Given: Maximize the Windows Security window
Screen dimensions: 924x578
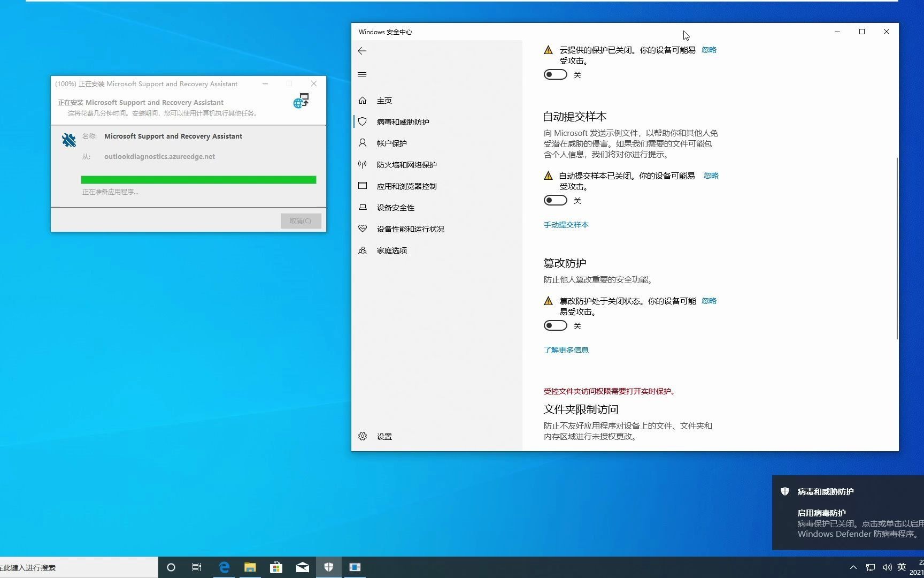Looking at the screenshot, I should (862, 32).
